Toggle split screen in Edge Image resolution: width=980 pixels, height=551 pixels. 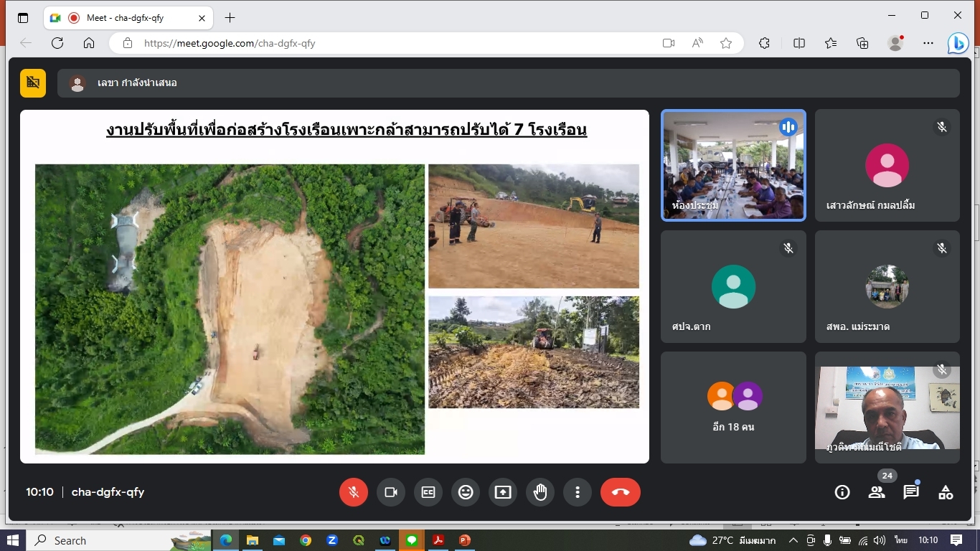(x=799, y=43)
